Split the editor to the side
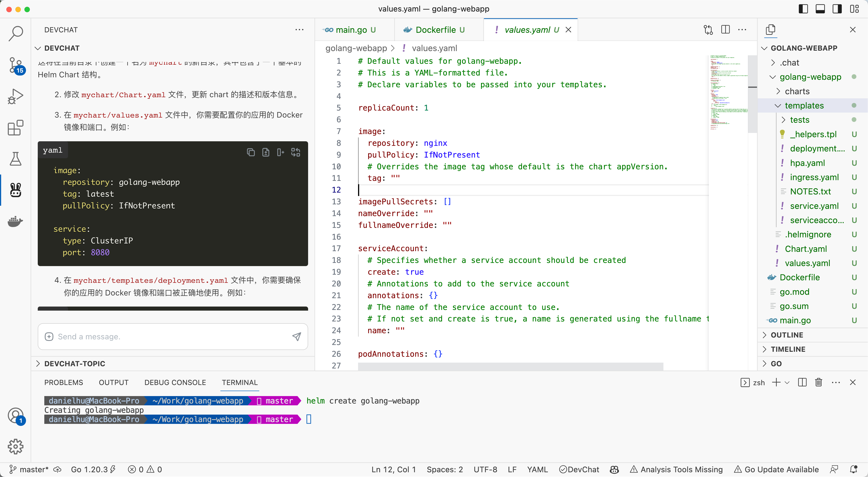Viewport: 868px width, 477px height. [725, 30]
